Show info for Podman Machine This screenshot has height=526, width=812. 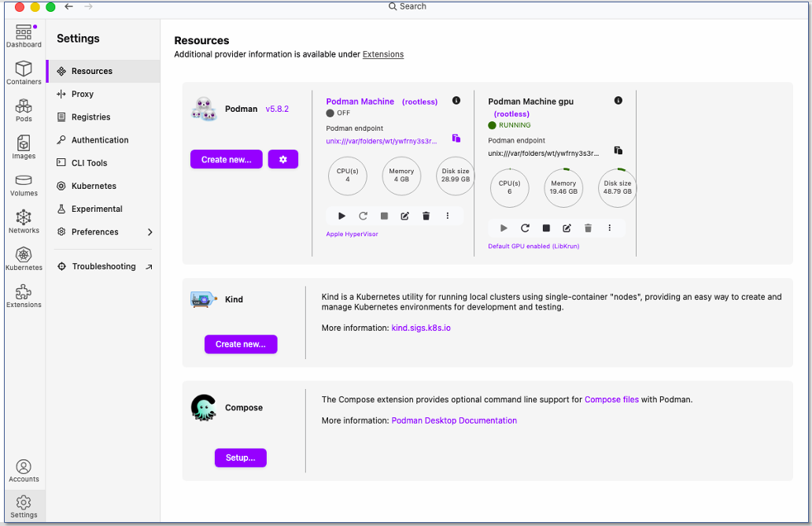pos(456,101)
